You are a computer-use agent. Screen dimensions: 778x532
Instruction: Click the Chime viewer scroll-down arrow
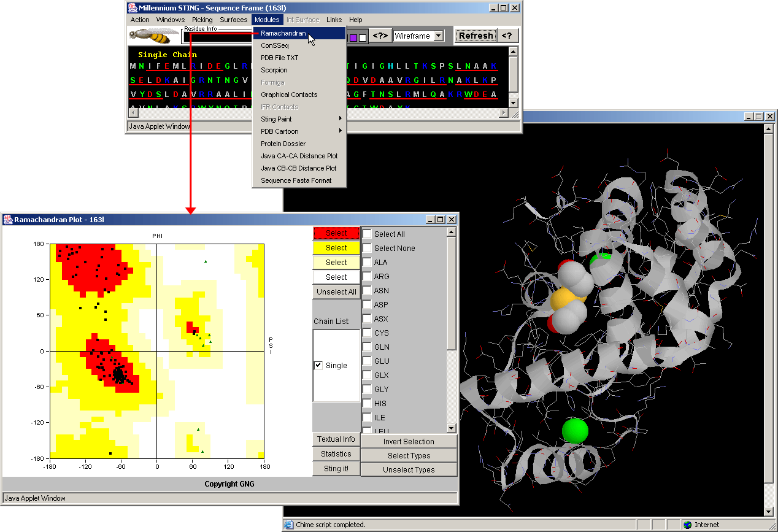pos(769,512)
